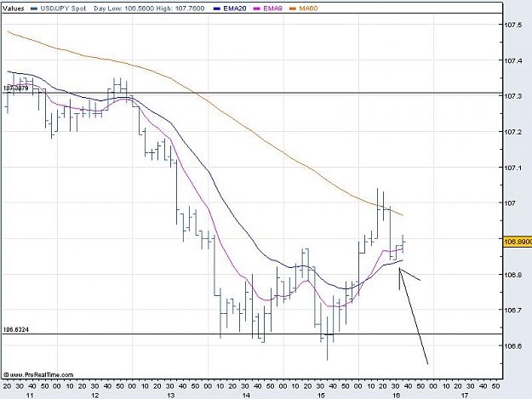Click the 107.5 price axis label
This screenshot has width=532, height=399.
(512, 25)
